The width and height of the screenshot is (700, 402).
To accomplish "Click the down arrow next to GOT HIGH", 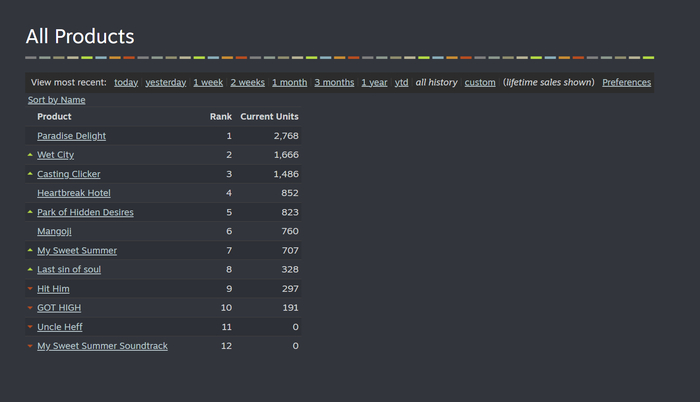I will tap(30, 308).
